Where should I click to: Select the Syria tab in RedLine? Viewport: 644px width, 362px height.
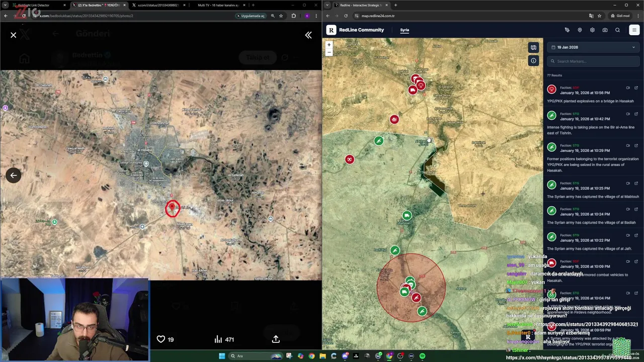pos(405,30)
